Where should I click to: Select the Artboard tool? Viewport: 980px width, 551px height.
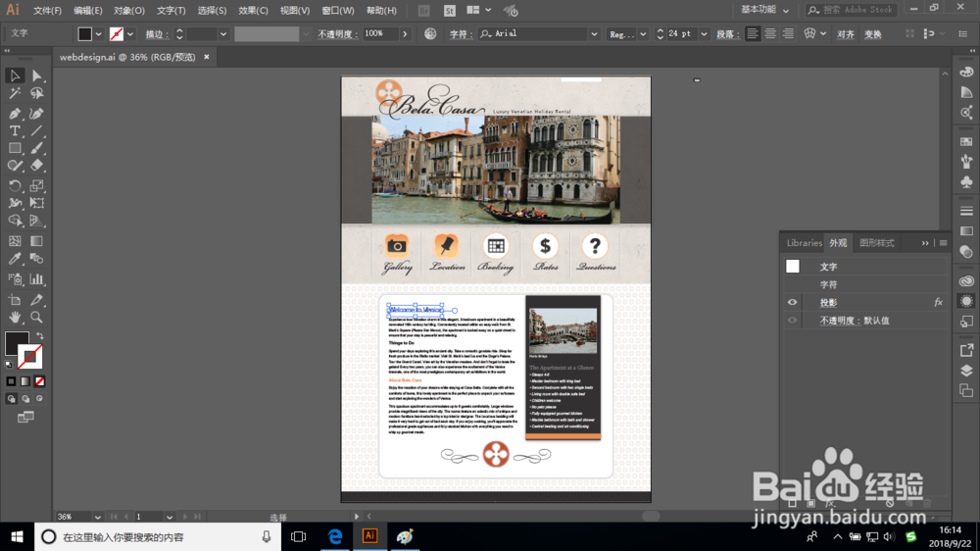(x=15, y=300)
